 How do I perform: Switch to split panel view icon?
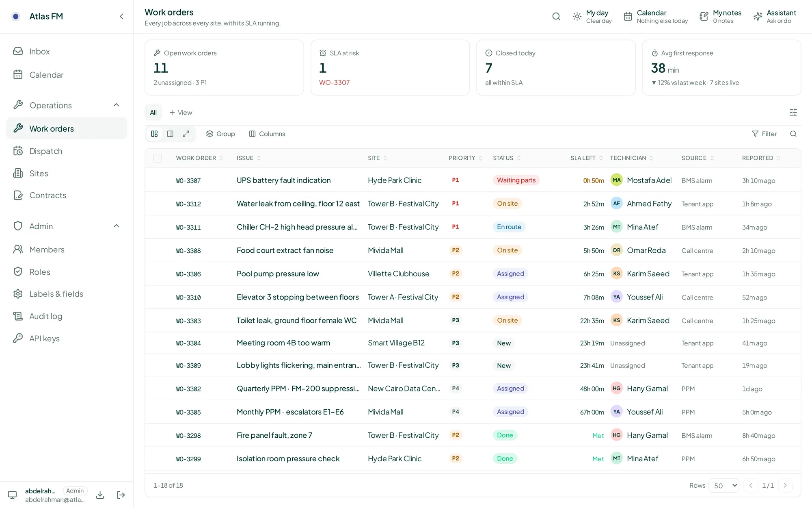point(170,134)
